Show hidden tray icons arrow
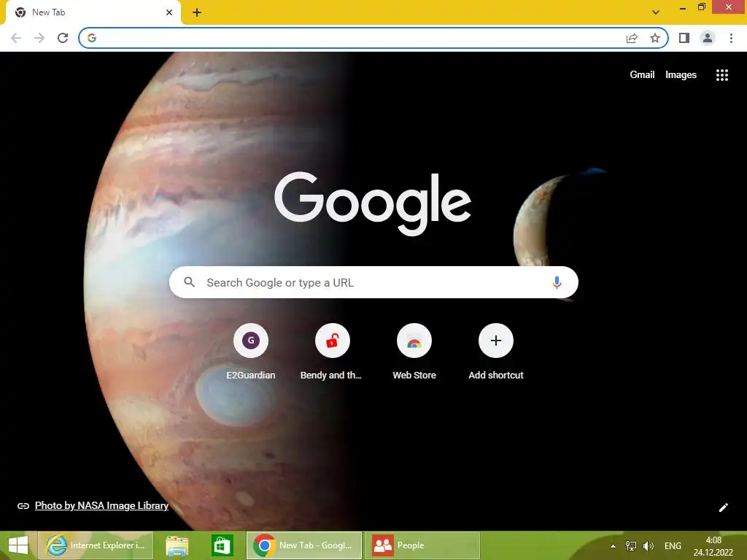 613,546
